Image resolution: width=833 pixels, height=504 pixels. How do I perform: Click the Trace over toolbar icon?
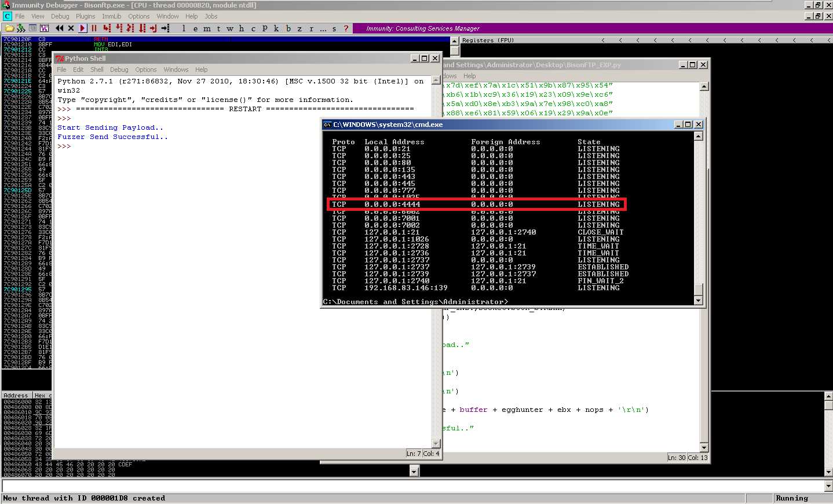pos(142,28)
